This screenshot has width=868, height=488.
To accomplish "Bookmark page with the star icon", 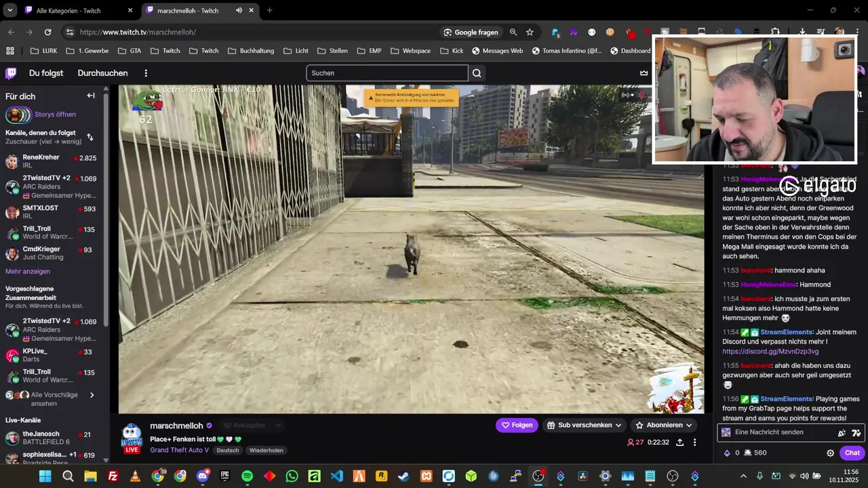I will pyautogui.click(x=530, y=32).
